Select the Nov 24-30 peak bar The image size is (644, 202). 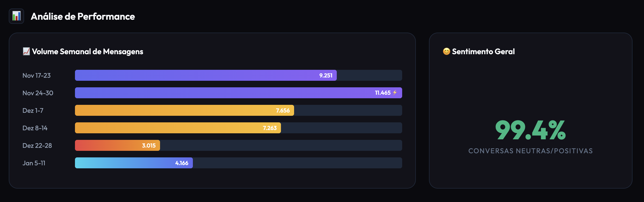219,93
